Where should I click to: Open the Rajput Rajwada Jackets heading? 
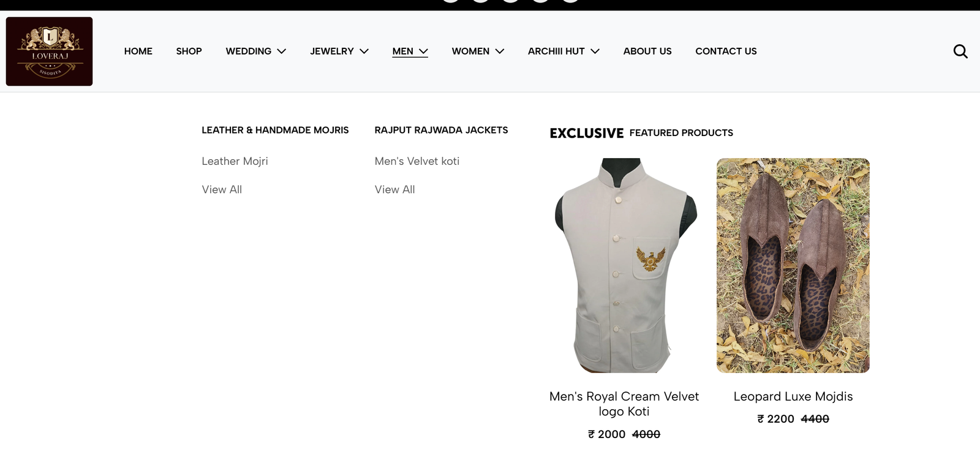click(x=441, y=130)
